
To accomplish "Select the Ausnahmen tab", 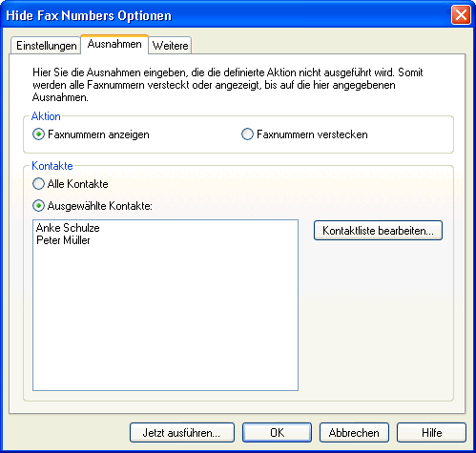I will pos(114,44).
